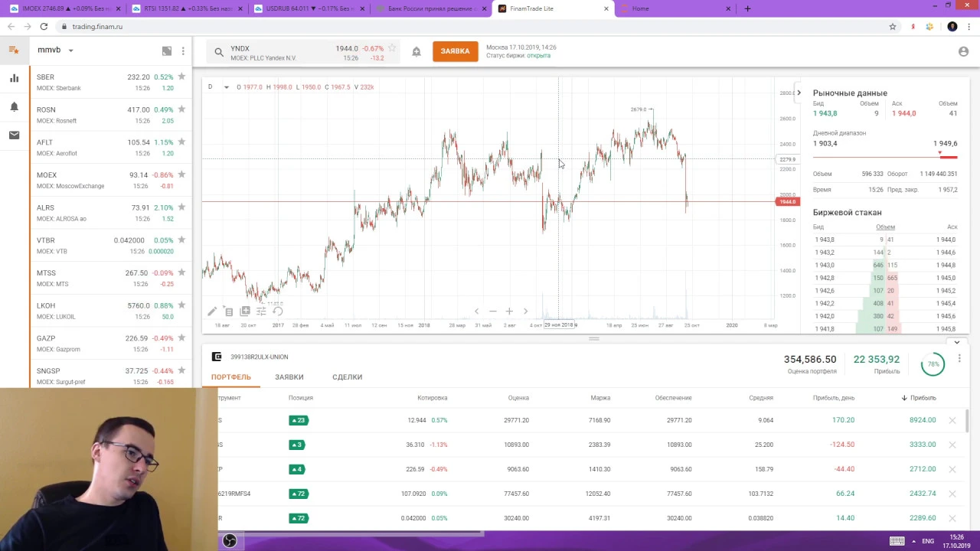The height and width of the screenshot is (551, 980).
Task: Select GAZP Gazprom in watchlist
Action: [111, 344]
